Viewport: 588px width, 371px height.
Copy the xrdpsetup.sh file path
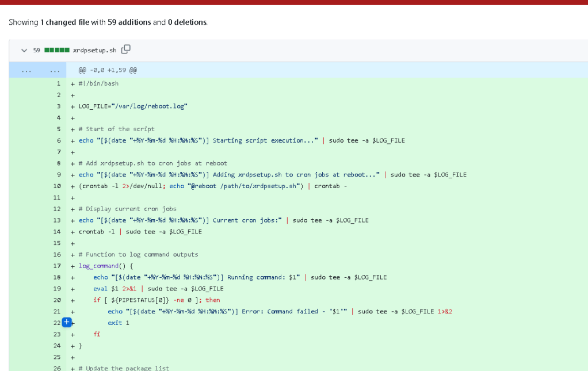(x=126, y=49)
